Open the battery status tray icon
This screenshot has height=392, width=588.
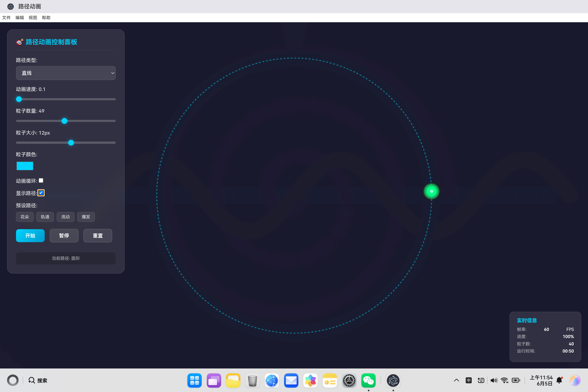click(516, 380)
